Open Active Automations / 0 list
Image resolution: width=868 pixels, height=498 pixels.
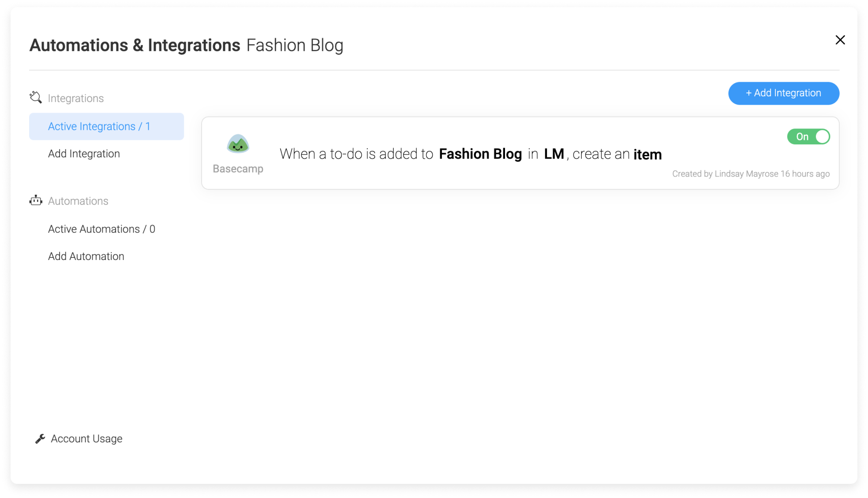click(101, 229)
